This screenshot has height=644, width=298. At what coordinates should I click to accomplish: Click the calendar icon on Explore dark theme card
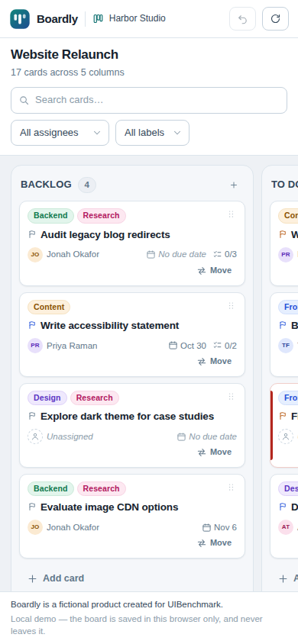pos(181,436)
